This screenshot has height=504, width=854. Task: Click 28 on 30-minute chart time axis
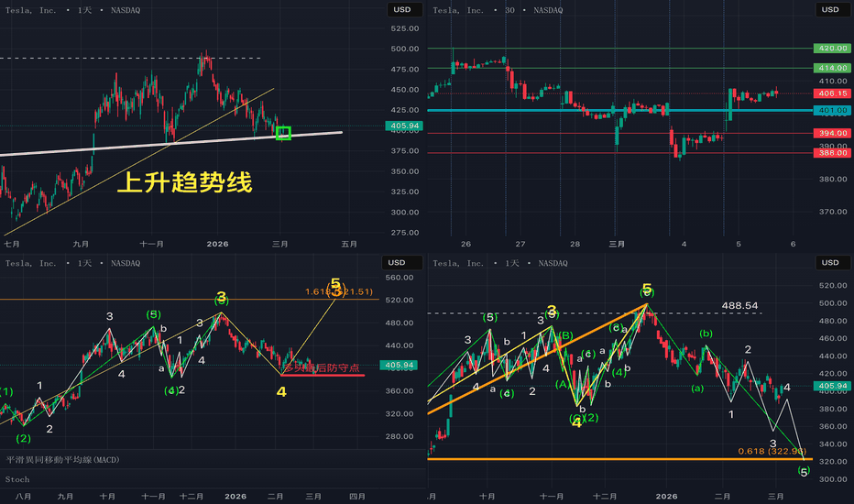coord(575,244)
